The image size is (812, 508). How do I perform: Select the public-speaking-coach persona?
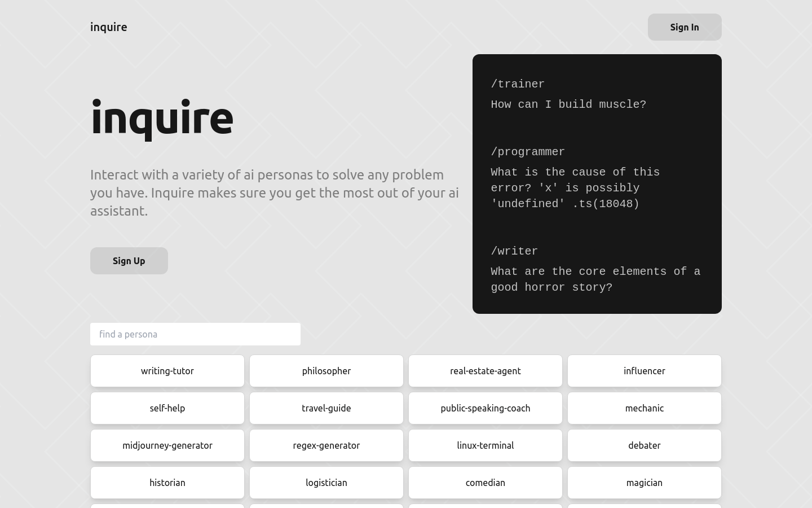click(x=486, y=408)
